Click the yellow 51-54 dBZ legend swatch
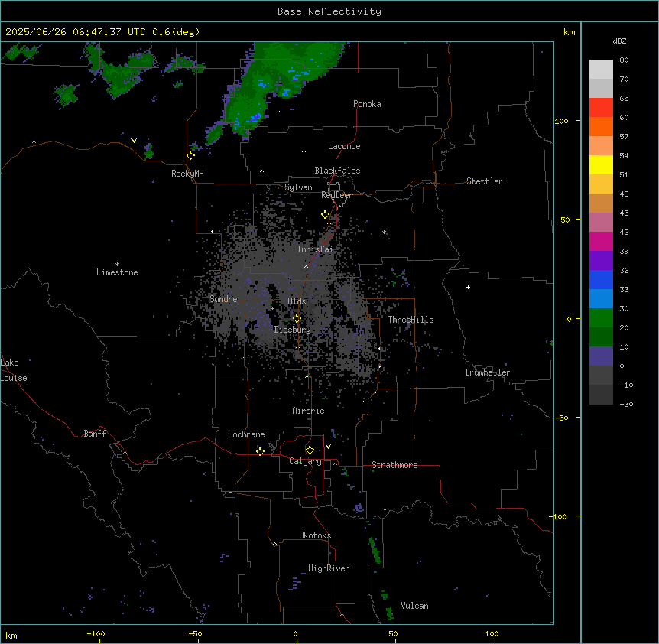The image size is (659, 644). coord(601,164)
